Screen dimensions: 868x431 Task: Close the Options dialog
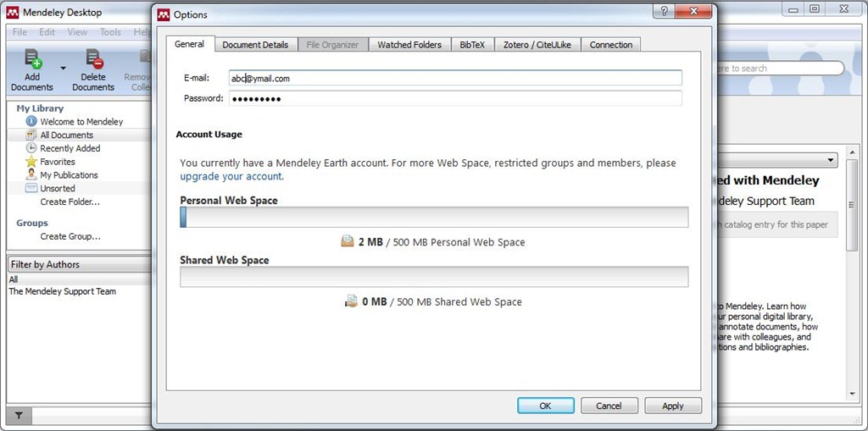click(x=693, y=11)
